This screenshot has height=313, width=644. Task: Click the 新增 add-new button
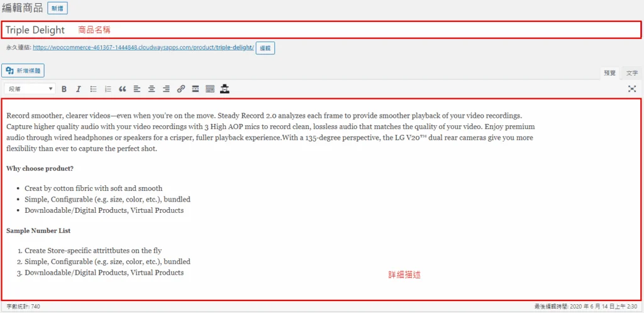(58, 8)
